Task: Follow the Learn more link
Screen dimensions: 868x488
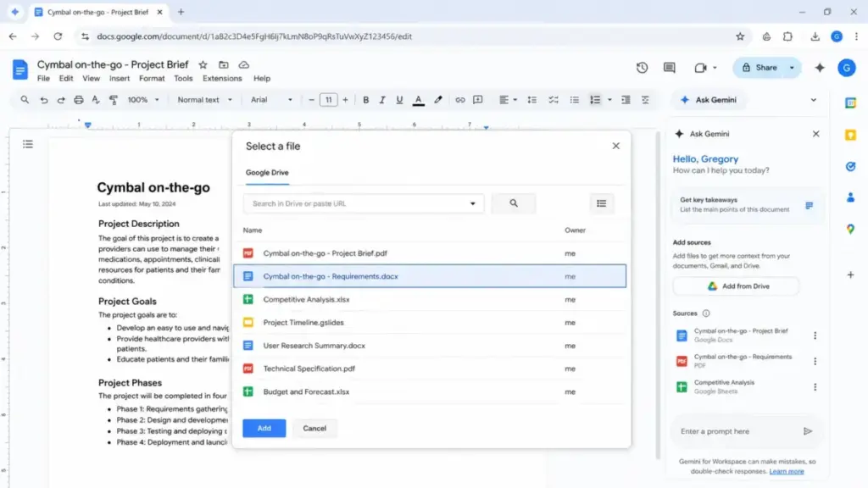Action: coord(786,471)
